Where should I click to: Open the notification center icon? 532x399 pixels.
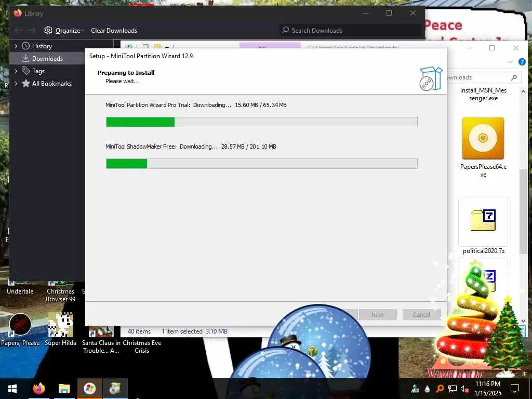pyautogui.click(x=515, y=389)
